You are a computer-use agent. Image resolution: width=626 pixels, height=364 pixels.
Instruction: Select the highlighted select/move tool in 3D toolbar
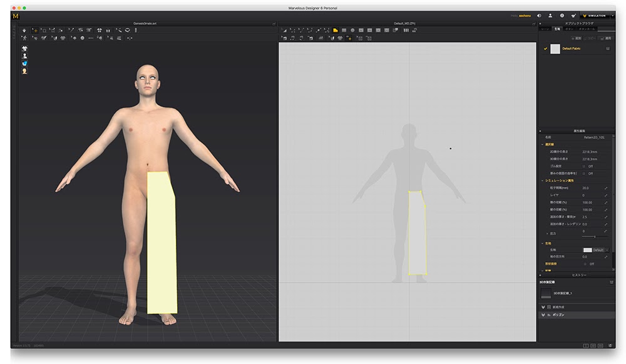[x=34, y=30]
